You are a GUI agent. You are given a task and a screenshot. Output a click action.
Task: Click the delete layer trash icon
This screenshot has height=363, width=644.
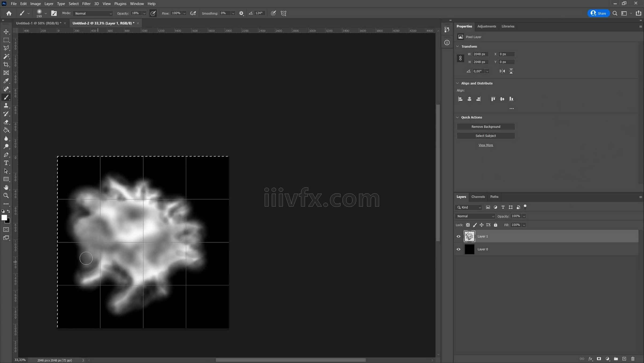[x=633, y=359]
